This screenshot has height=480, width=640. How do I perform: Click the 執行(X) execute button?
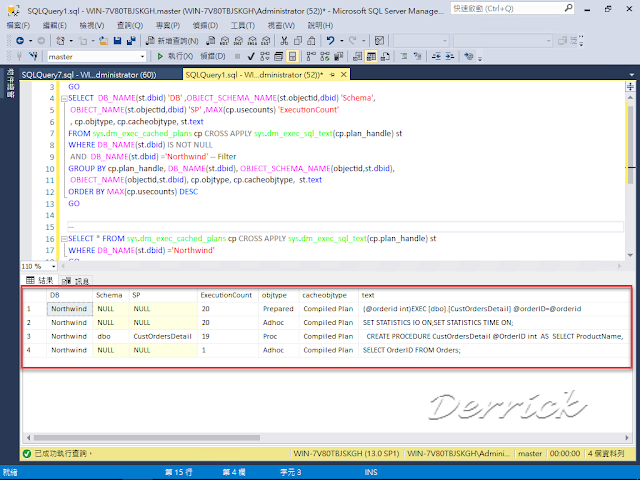click(x=175, y=56)
